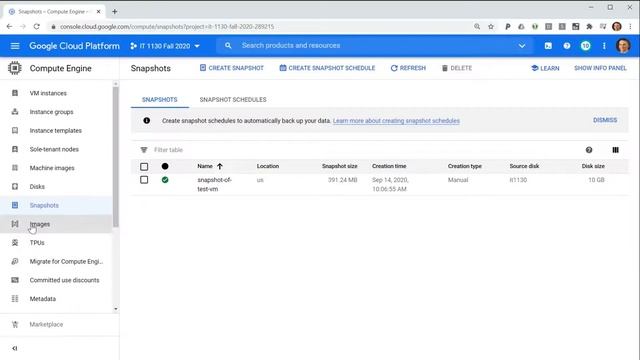Open Committed use discounts
This screenshot has width=640, height=360.
(x=64, y=280)
